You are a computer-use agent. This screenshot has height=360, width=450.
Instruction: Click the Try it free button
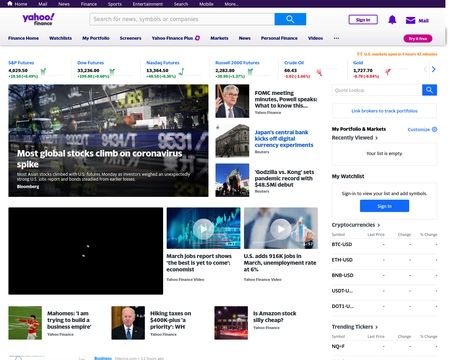point(418,39)
